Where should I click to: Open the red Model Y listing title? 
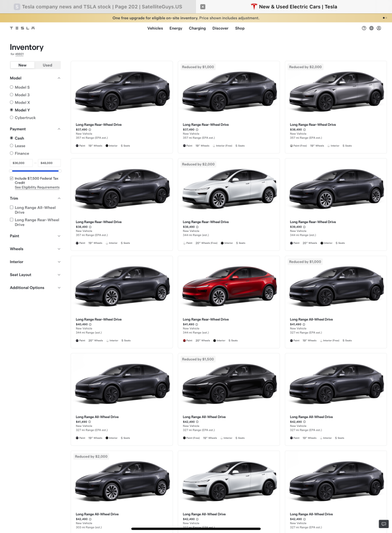206,319
